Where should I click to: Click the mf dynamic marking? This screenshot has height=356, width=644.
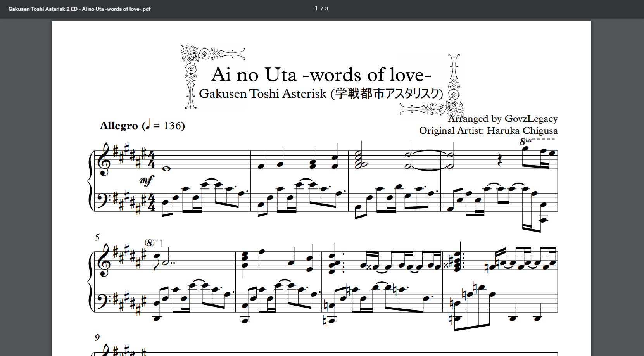click(146, 180)
